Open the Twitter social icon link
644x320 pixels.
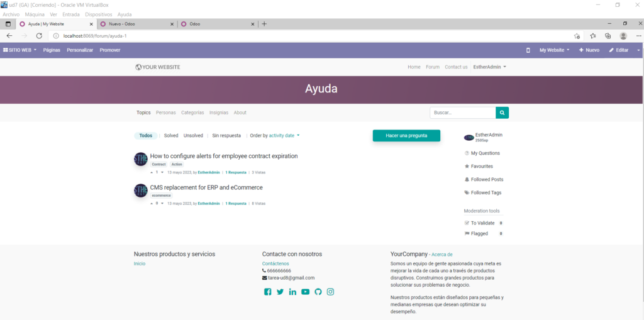(x=280, y=292)
